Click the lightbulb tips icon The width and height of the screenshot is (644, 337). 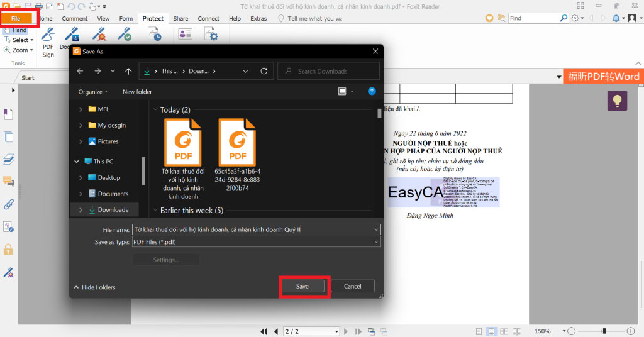click(616, 101)
